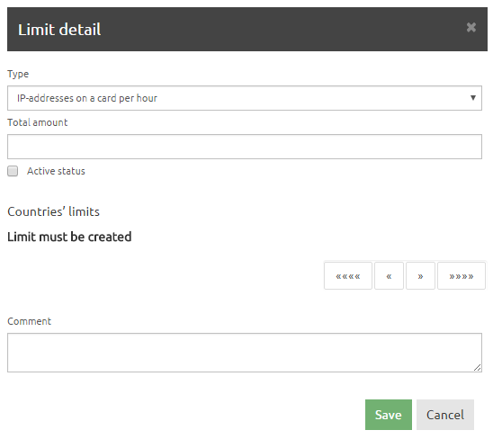This screenshot has width=493, height=448.
Task: Cancel the limit changes
Action: (445, 415)
